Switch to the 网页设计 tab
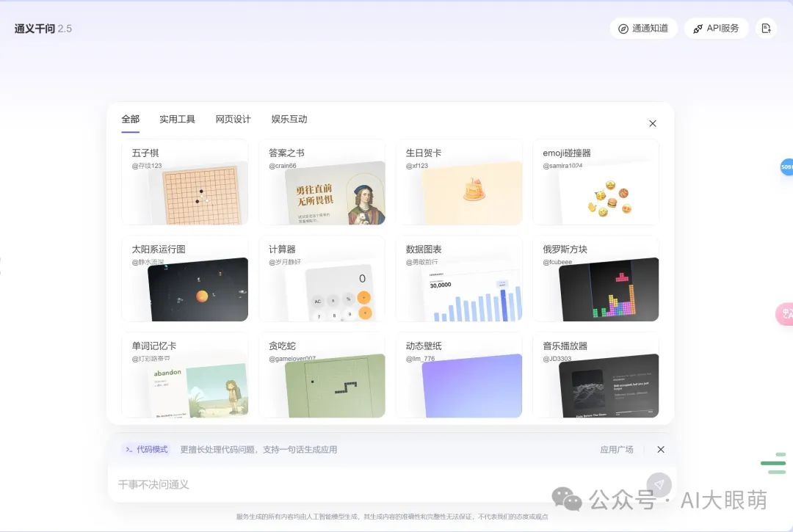793x532 pixels. click(x=233, y=119)
